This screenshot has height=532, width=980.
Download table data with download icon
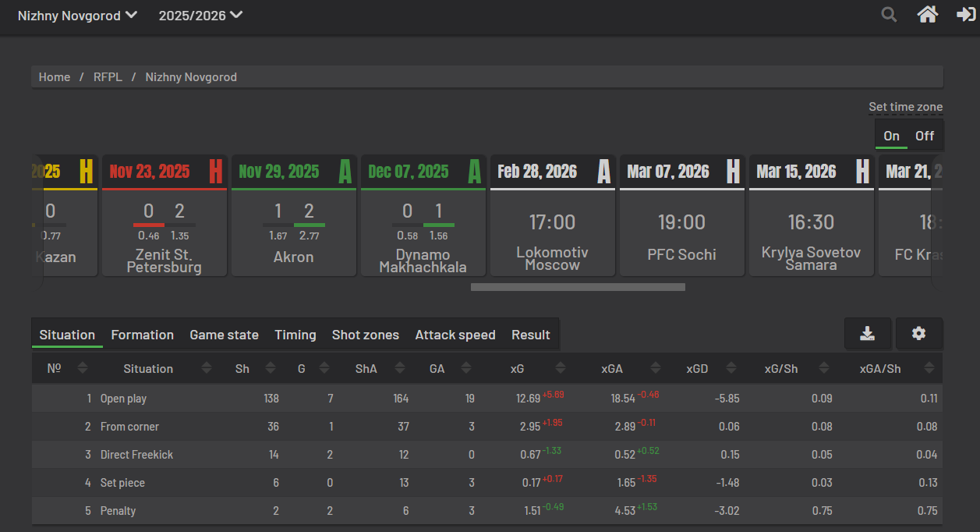coord(868,334)
